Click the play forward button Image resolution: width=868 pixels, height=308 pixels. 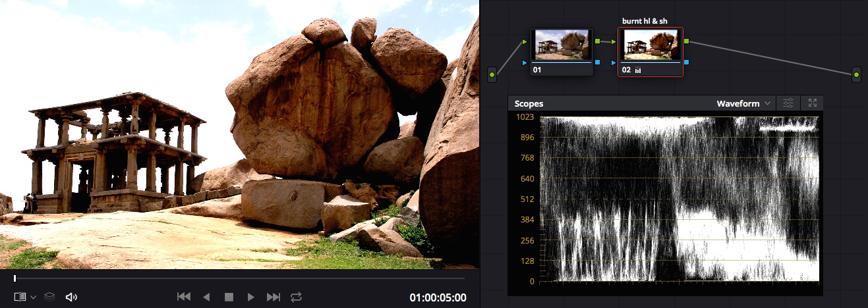coord(250,297)
